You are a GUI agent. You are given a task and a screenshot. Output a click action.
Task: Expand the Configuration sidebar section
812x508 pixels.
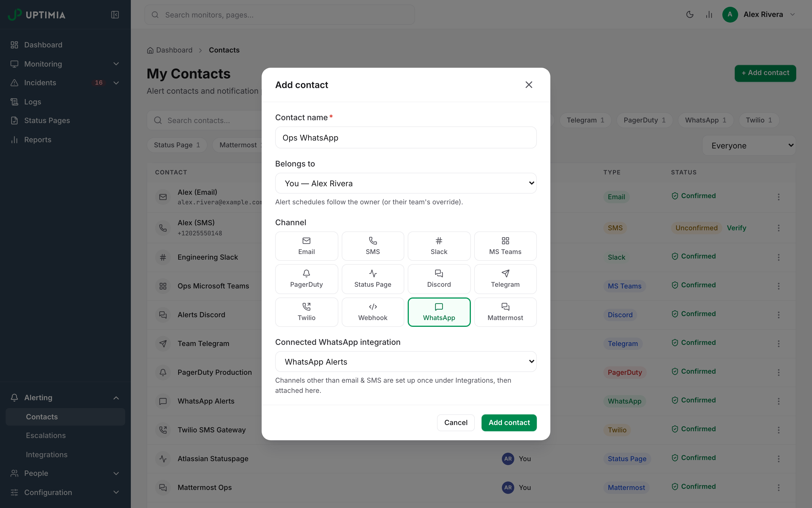click(65, 492)
